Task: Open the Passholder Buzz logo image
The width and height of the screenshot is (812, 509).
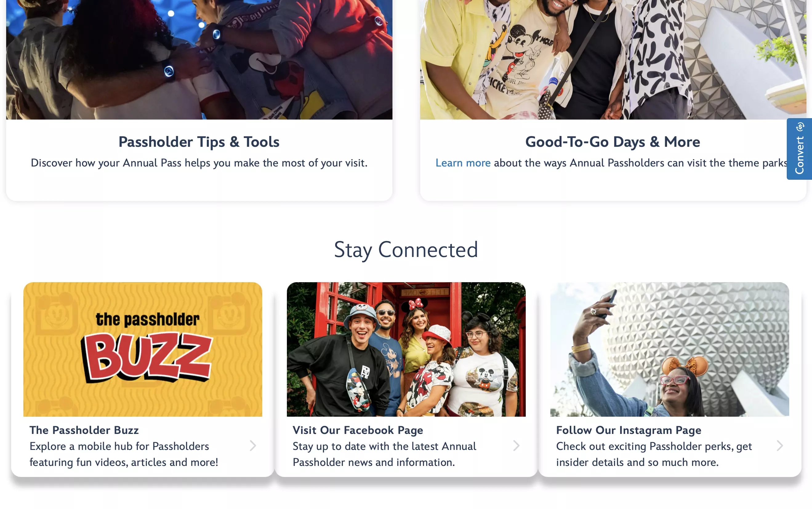Action: click(143, 349)
